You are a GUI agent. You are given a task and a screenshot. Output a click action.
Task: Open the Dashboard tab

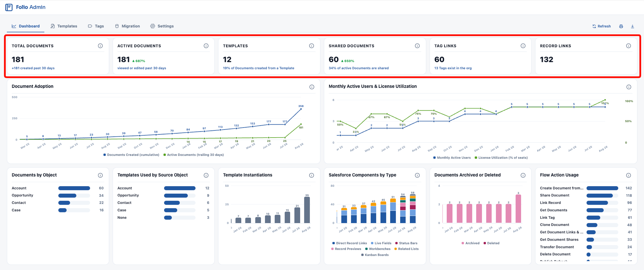point(26,26)
